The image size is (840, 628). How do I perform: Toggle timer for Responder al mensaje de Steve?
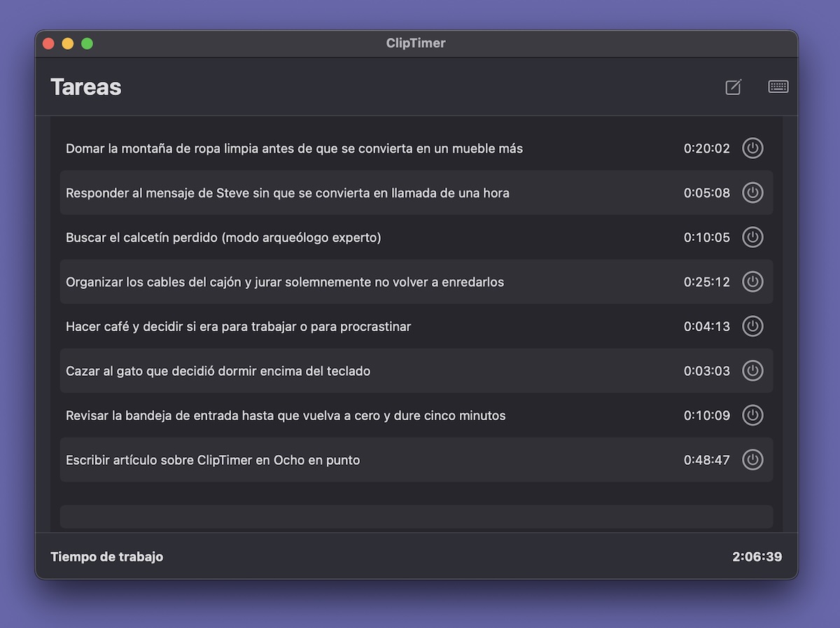(752, 193)
